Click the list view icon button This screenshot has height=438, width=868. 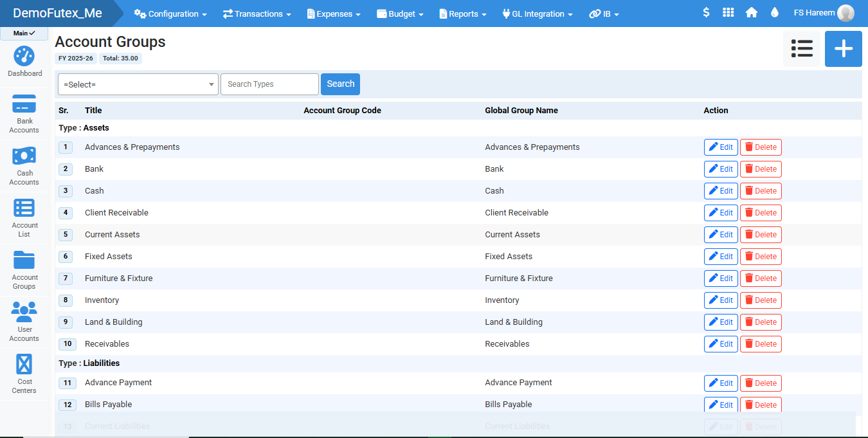(x=802, y=49)
